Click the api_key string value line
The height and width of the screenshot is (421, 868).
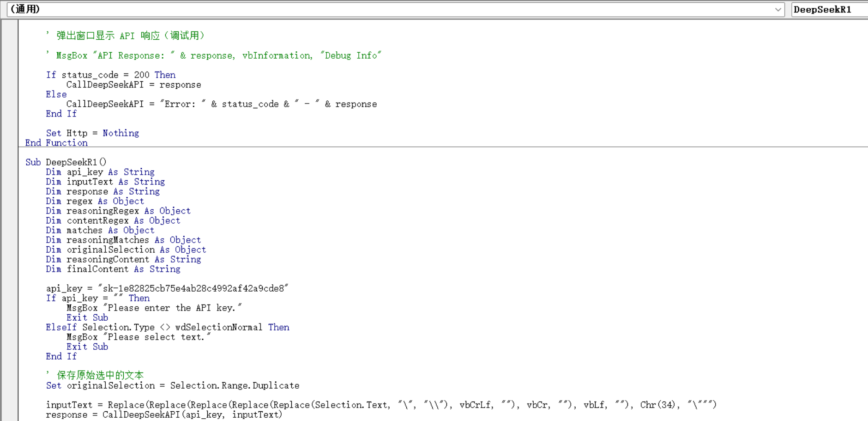tap(167, 288)
